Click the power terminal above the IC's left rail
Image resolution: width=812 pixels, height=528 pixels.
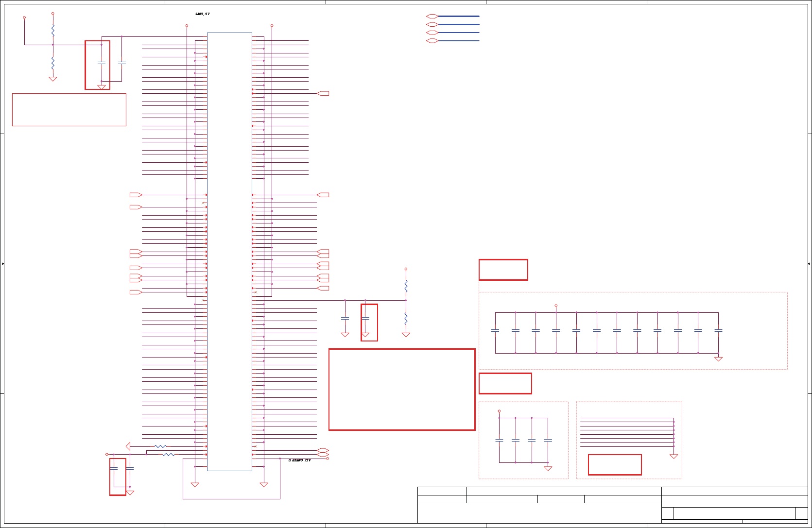(x=187, y=25)
